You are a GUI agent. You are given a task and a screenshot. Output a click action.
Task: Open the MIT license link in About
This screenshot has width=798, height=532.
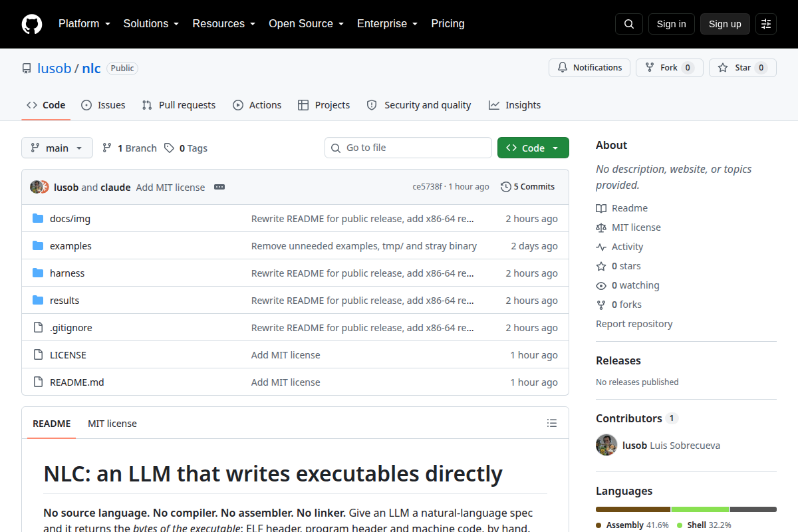(628, 227)
